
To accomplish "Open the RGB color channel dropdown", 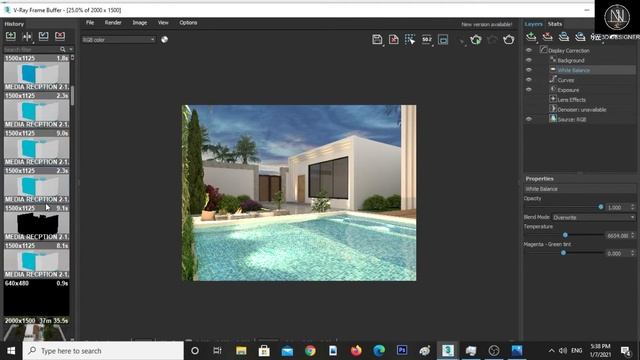I will point(118,40).
